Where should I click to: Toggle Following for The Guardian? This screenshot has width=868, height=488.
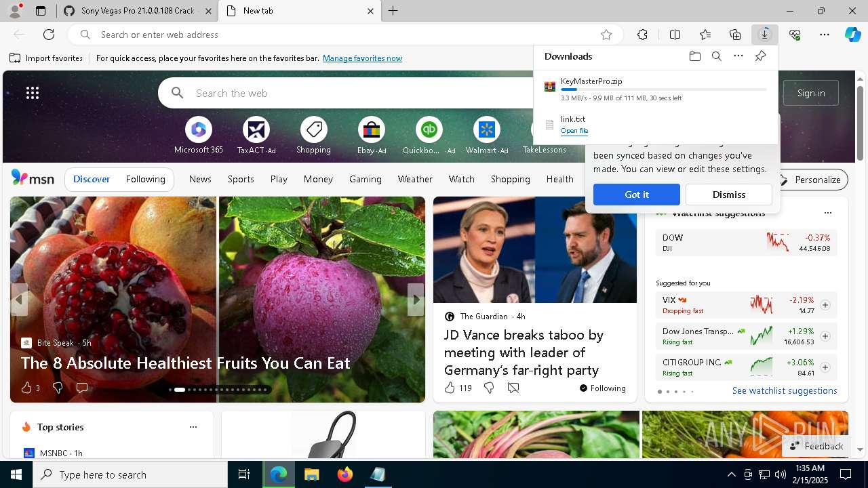point(602,388)
